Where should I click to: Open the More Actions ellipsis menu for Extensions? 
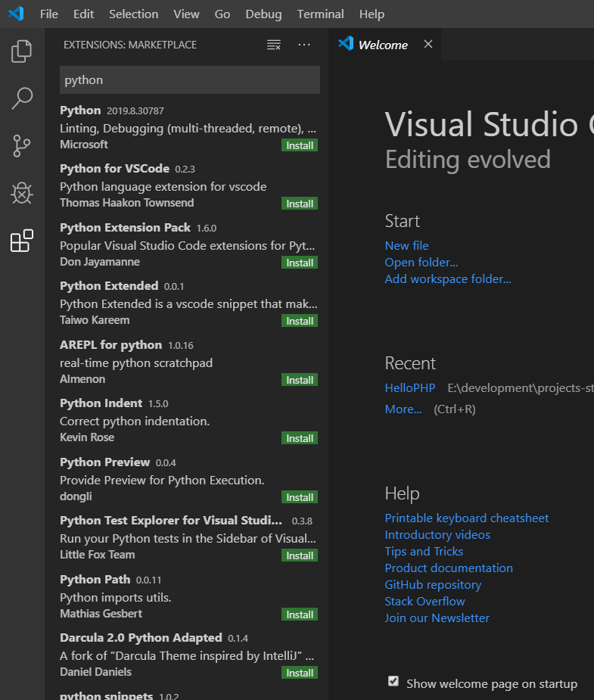[304, 45]
